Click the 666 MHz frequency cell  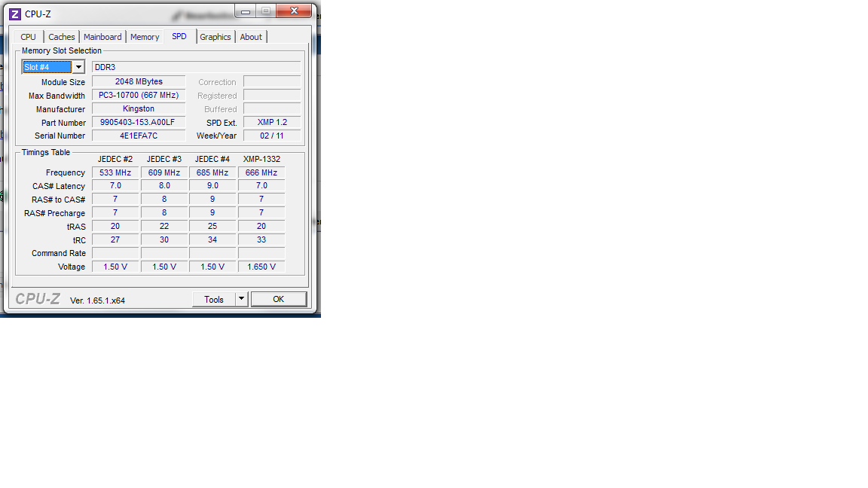[261, 172]
